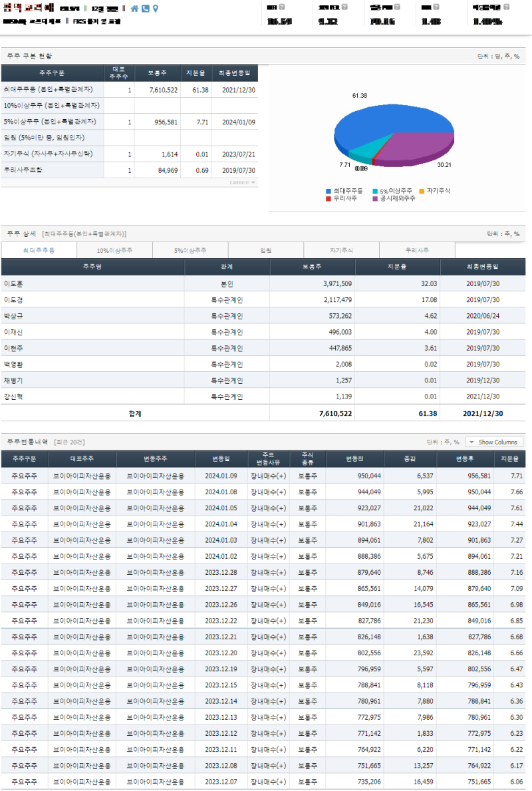
Task: Click the help icon above 1.48
Action: pyautogui.click(x=436, y=7)
